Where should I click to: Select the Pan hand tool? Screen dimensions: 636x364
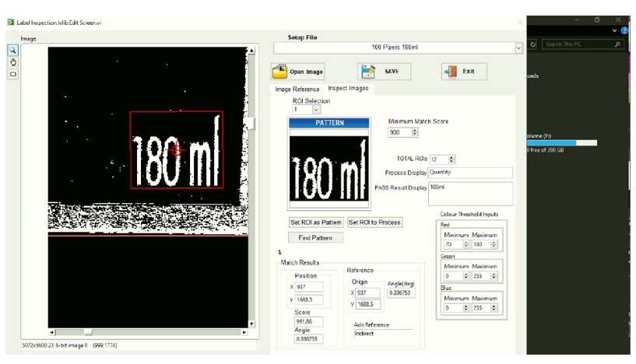click(12, 61)
